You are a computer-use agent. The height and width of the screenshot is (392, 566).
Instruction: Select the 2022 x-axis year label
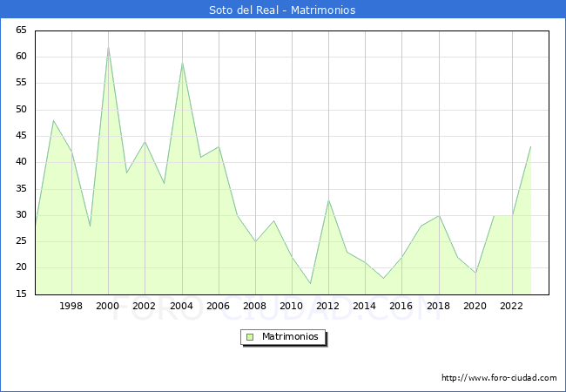(511, 306)
